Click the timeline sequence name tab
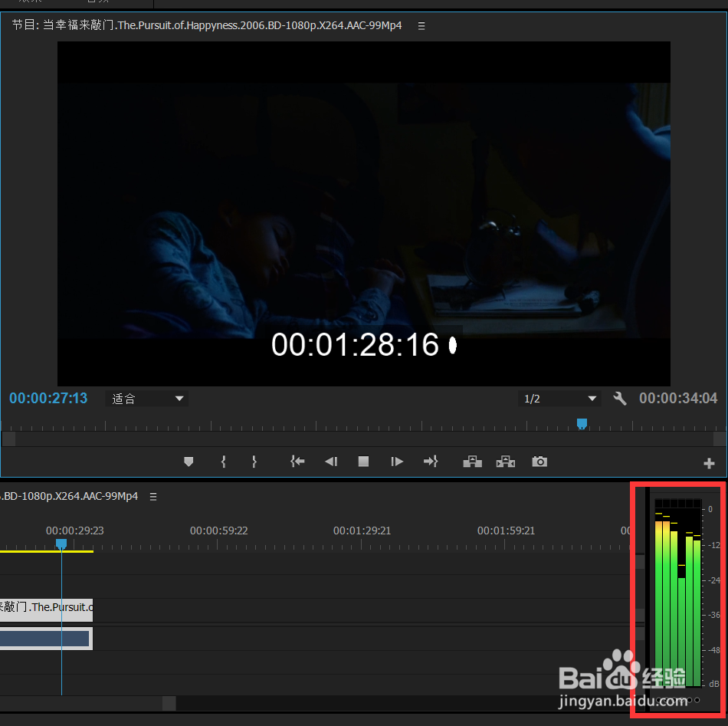 (x=69, y=496)
